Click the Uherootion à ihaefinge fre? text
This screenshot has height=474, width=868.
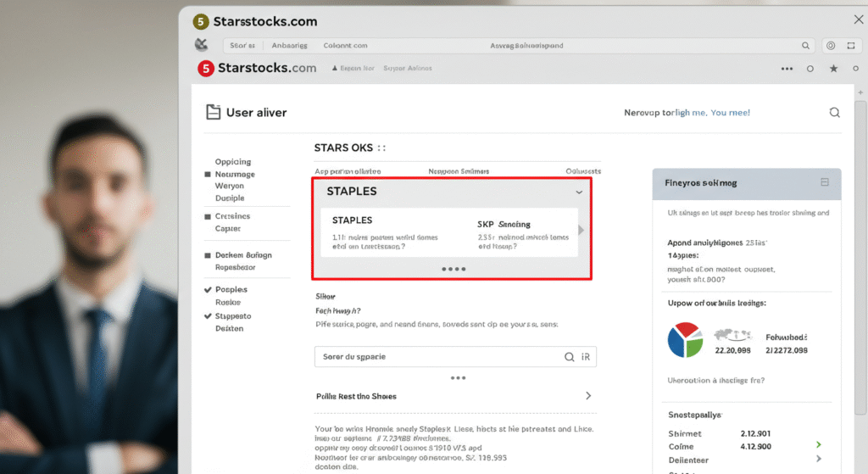coord(715,381)
